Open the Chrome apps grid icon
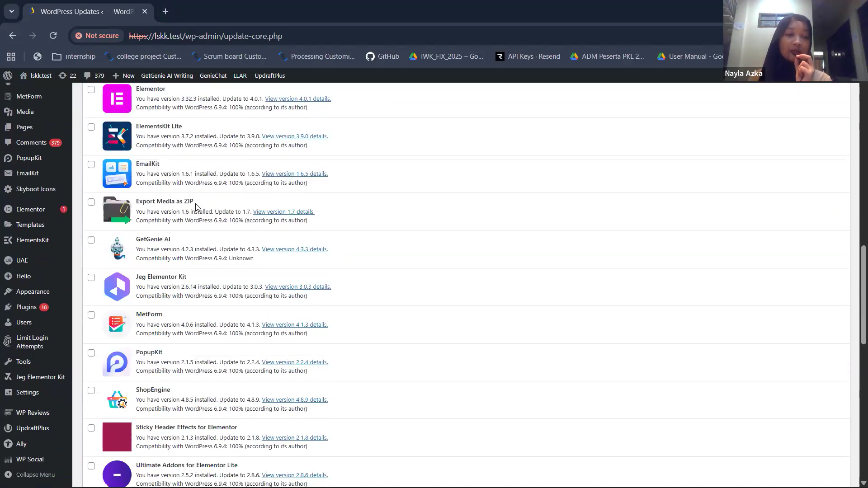The image size is (868, 488). (x=11, y=56)
